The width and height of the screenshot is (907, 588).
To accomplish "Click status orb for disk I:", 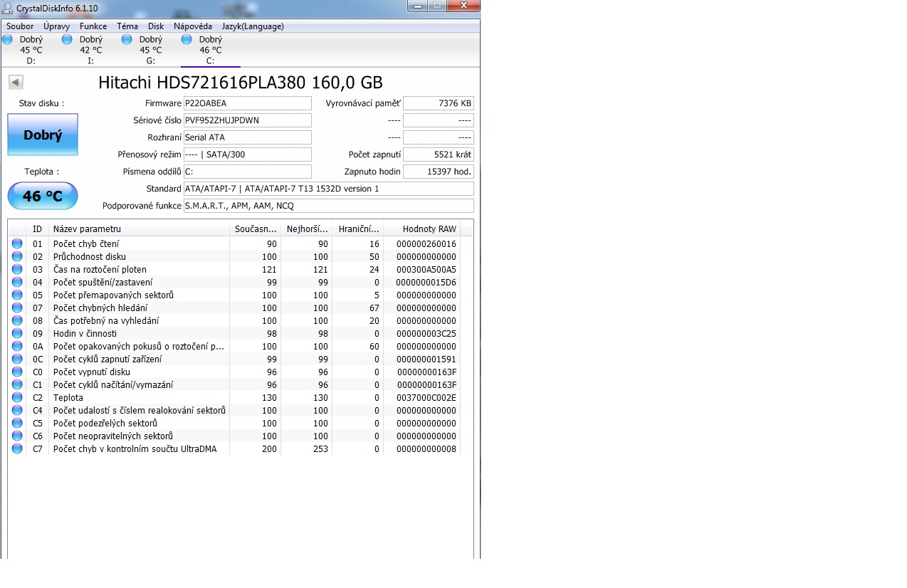I will coord(67,39).
